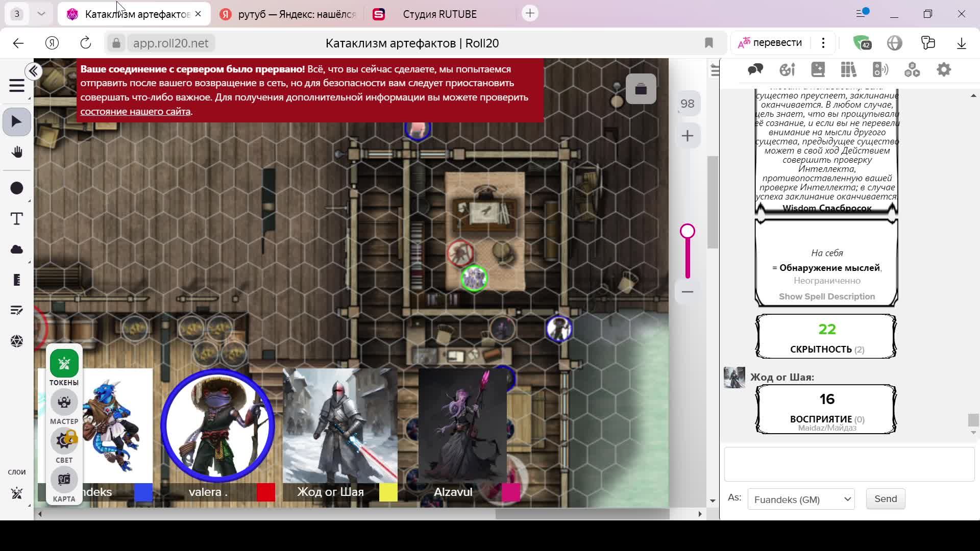980x551 pixels.
Task: Open the hamburger menu in left toolbar
Action: pos(17,86)
